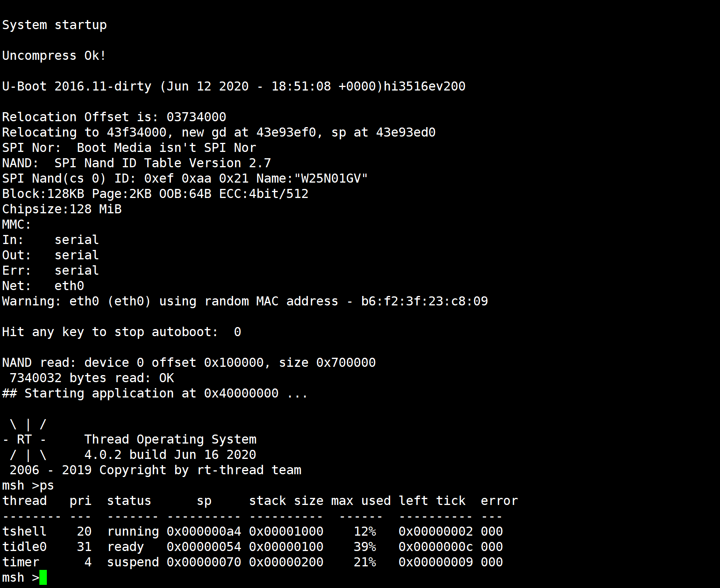Click the 'ps' command after msh prompt
This screenshot has height=588, width=720.
[47, 485]
